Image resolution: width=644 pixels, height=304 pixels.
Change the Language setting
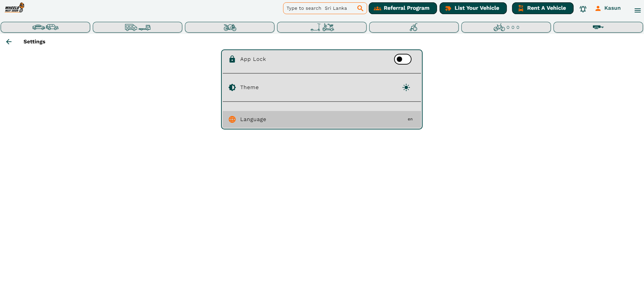tap(321, 119)
